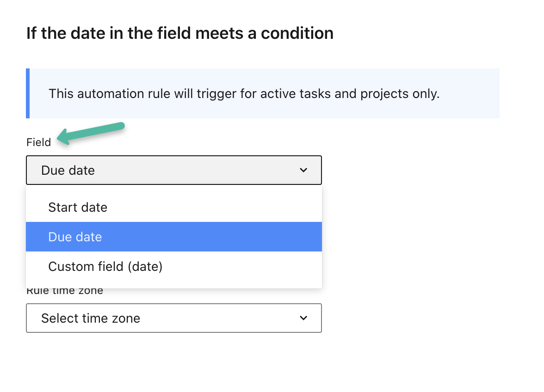Click the automation rule info banner text
Image resolution: width=544 pixels, height=392 pixels.
[244, 93]
